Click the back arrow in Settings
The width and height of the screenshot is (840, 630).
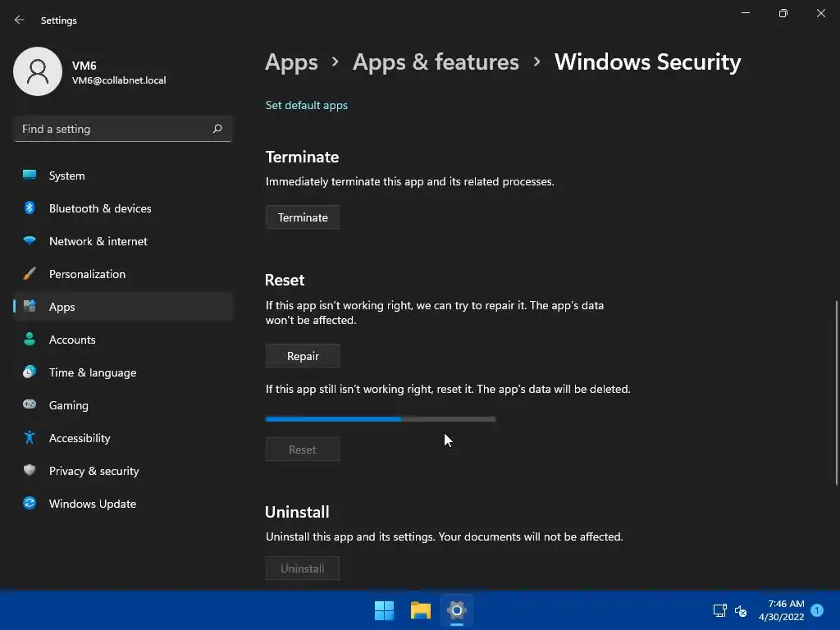coord(20,20)
